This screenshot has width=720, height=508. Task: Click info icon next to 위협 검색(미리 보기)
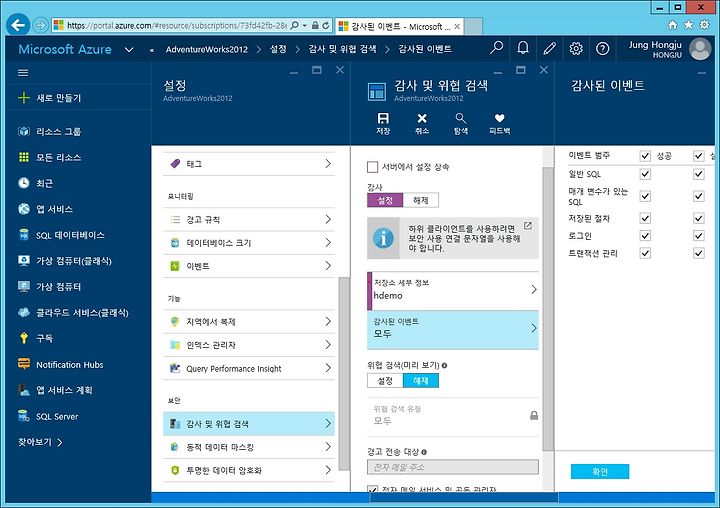pyautogui.click(x=444, y=366)
